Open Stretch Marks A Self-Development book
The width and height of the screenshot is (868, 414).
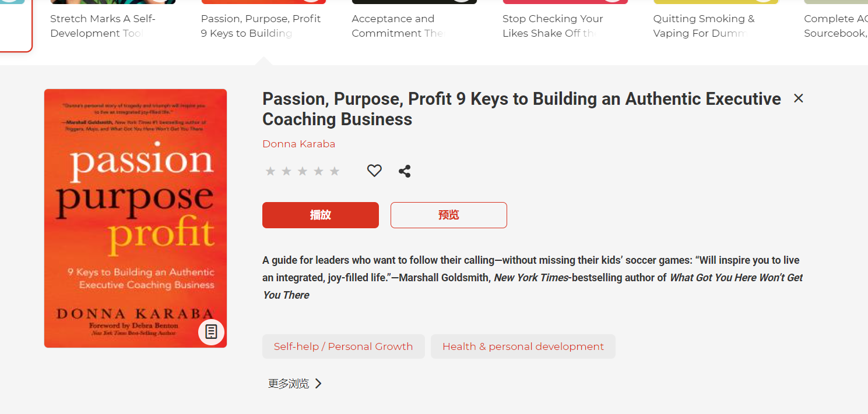[x=103, y=26]
